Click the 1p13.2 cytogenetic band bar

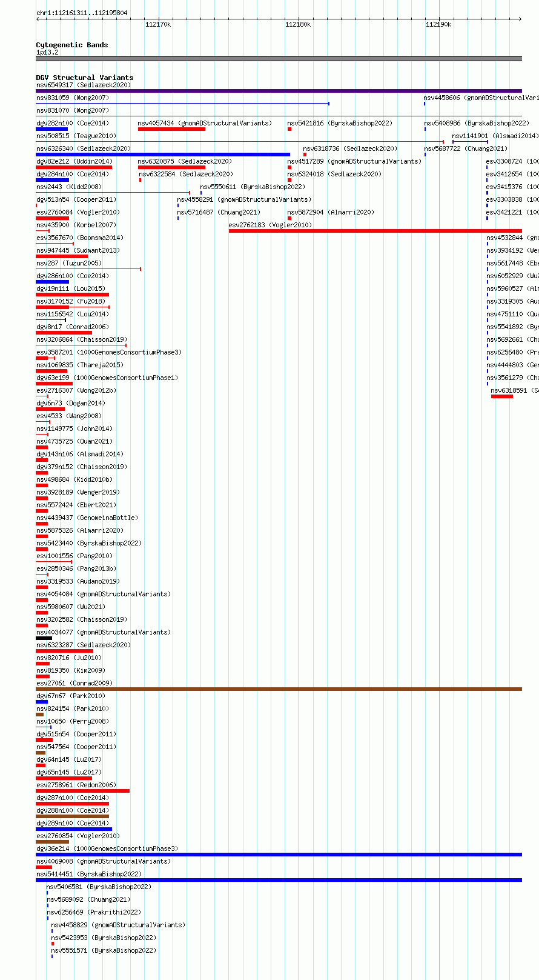pos(279,59)
